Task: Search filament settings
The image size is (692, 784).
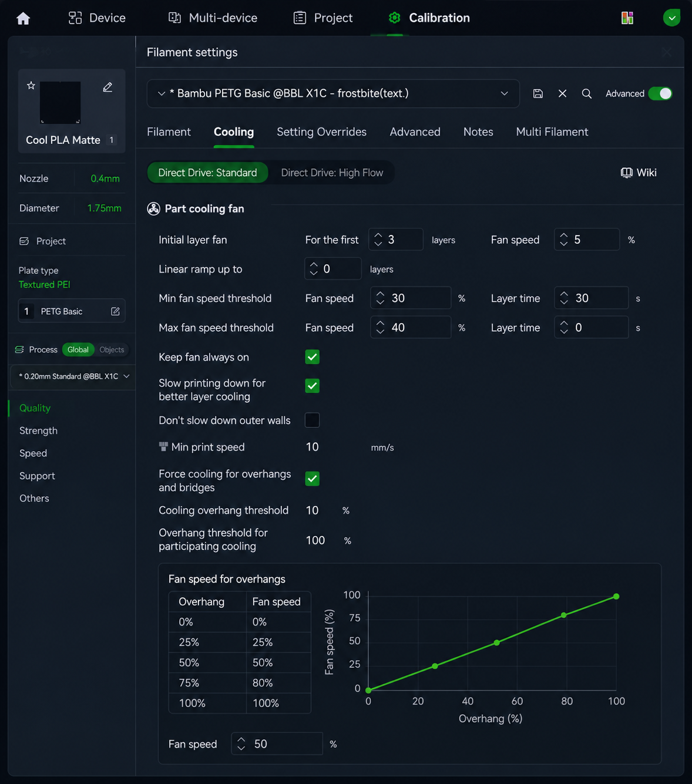Action: coord(586,93)
